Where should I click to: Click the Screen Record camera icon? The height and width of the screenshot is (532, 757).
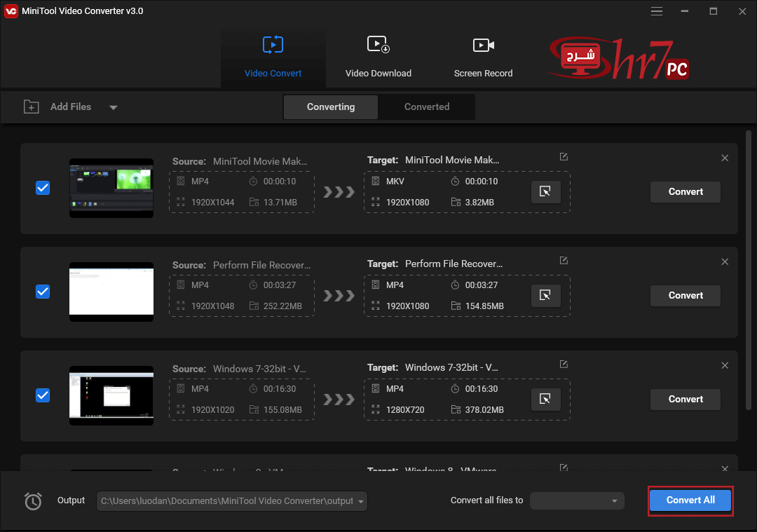click(483, 45)
